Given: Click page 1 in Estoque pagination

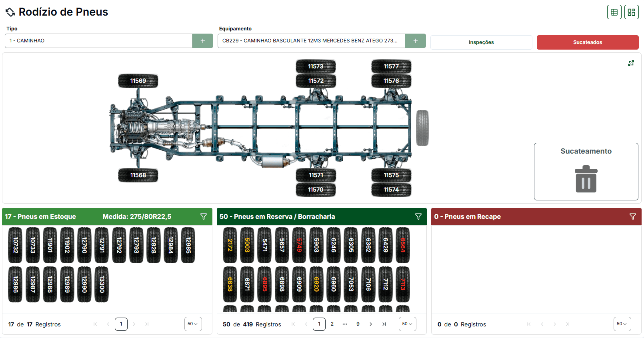Looking at the screenshot, I should (121, 324).
